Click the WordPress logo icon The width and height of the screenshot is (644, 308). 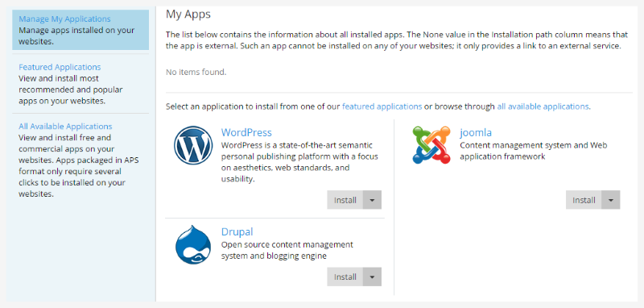click(x=193, y=146)
